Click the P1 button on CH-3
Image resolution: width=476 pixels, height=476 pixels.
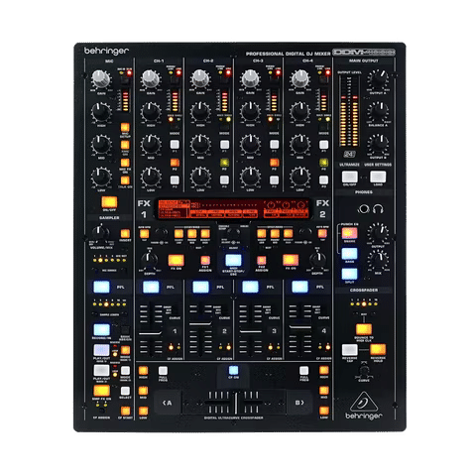coord(274,145)
